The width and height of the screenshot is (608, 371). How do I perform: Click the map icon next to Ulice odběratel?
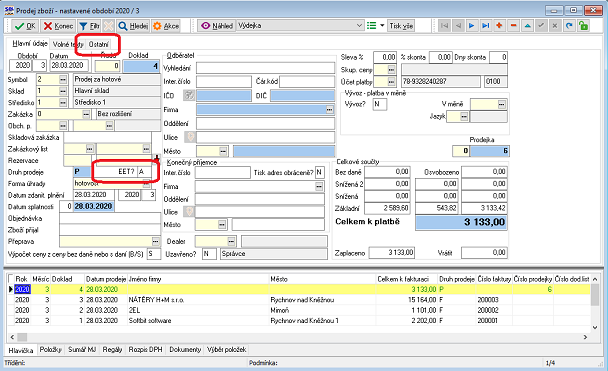click(190, 137)
